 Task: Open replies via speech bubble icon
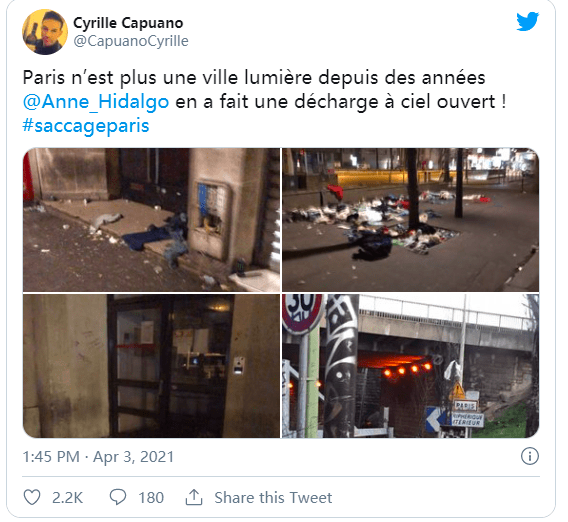(x=118, y=497)
